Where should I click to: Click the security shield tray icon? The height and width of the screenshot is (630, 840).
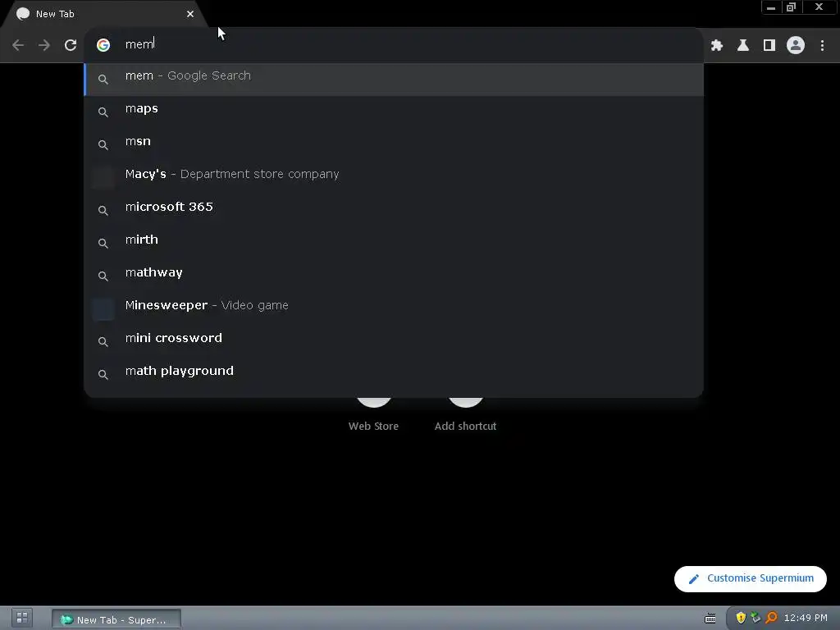click(x=741, y=618)
